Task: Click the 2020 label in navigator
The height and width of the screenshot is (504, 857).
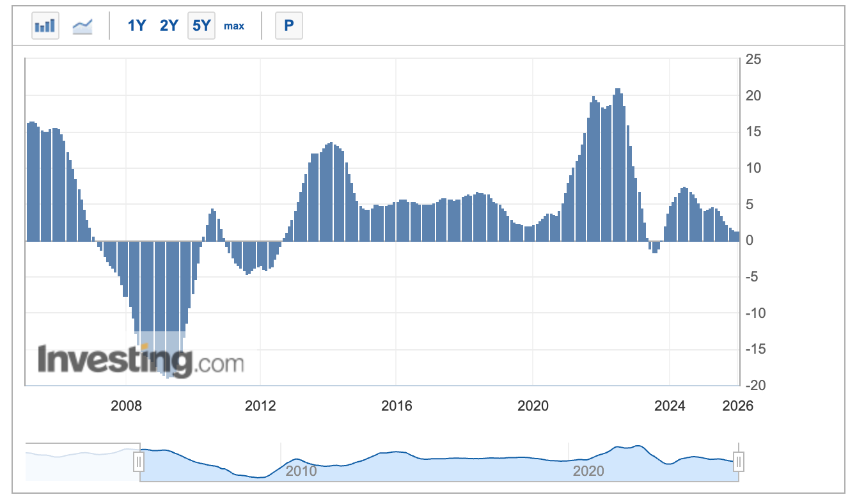Action: tap(588, 472)
